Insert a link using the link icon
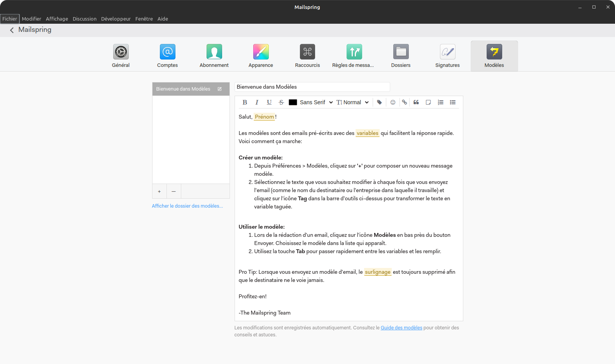615x364 pixels. coord(405,102)
